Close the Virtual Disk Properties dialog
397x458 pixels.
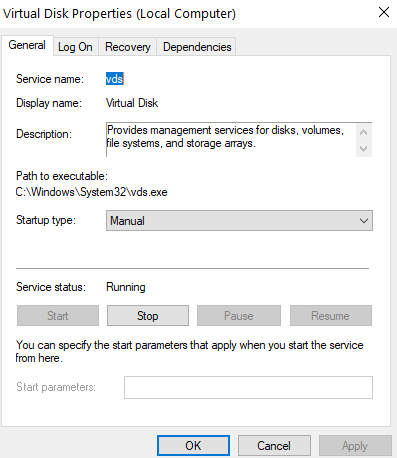pyautogui.click(x=384, y=12)
